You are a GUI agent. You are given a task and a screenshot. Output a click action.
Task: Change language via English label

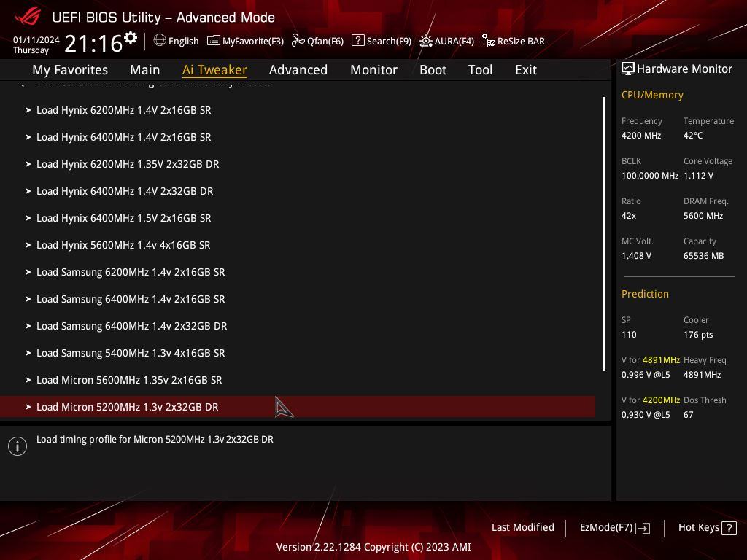click(x=183, y=41)
